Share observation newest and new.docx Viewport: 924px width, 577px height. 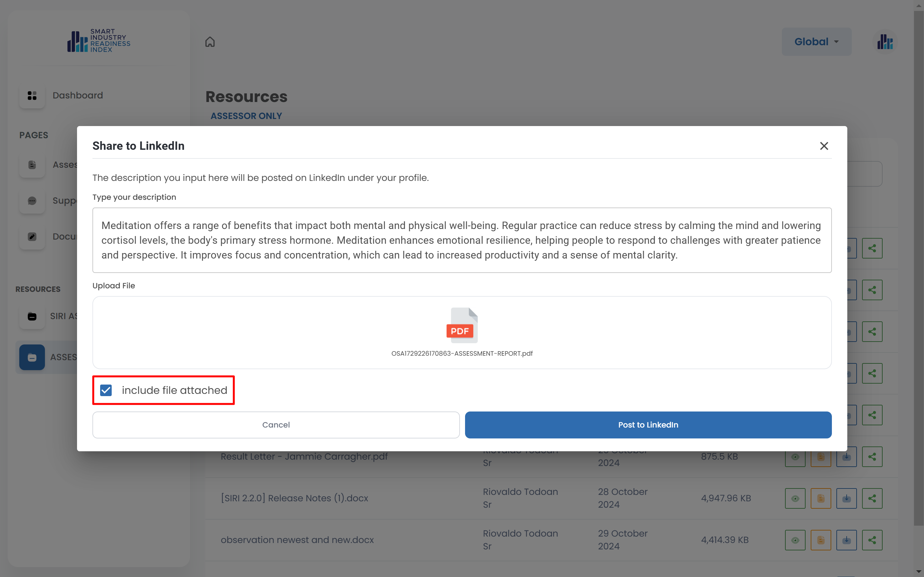point(872,540)
